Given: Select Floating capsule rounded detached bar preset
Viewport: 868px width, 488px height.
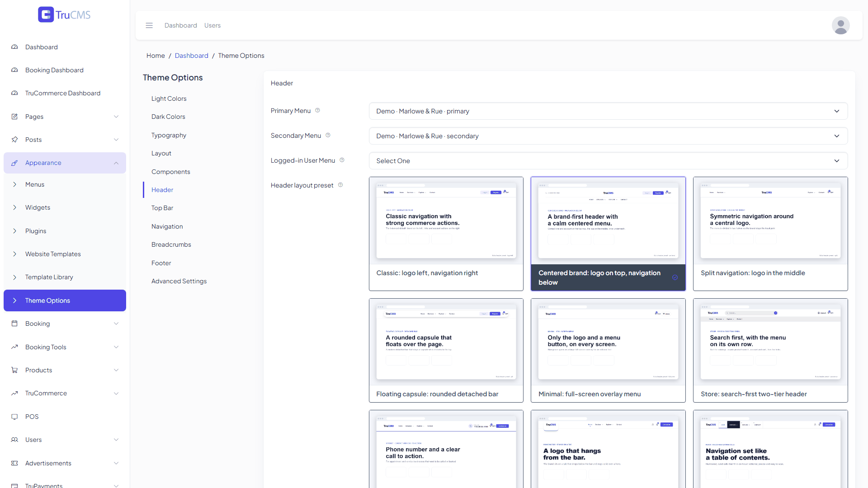Looking at the screenshot, I should coord(446,350).
